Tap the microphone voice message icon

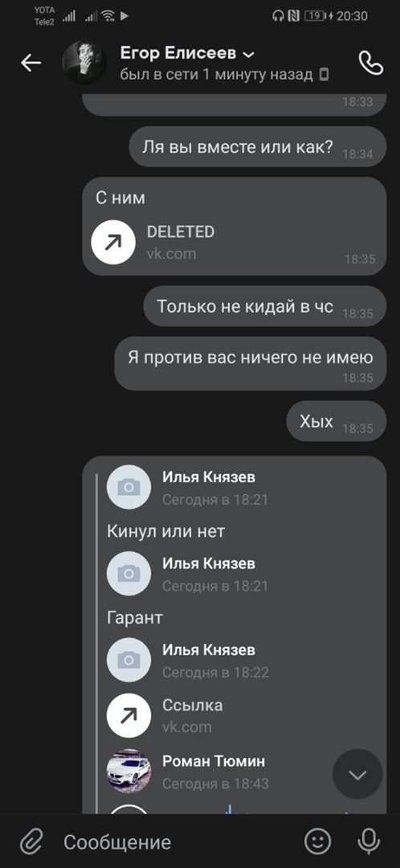coord(369,842)
